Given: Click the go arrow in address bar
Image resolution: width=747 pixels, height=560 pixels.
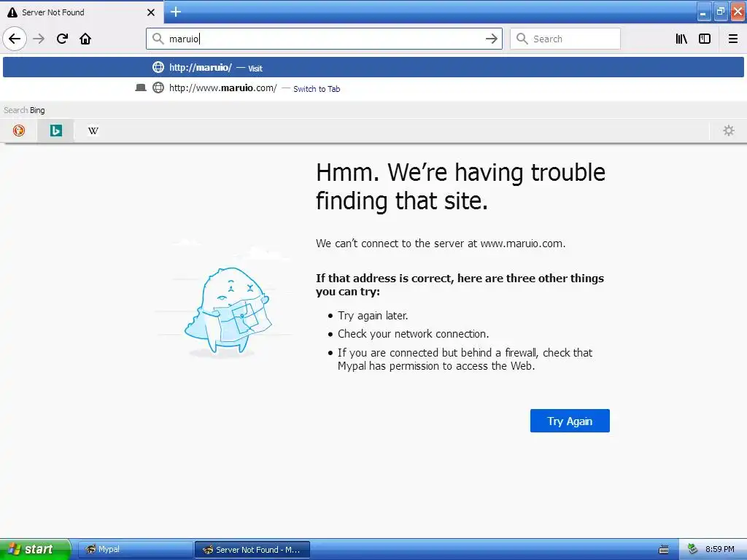Looking at the screenshot, I should (x=491, y=39).
